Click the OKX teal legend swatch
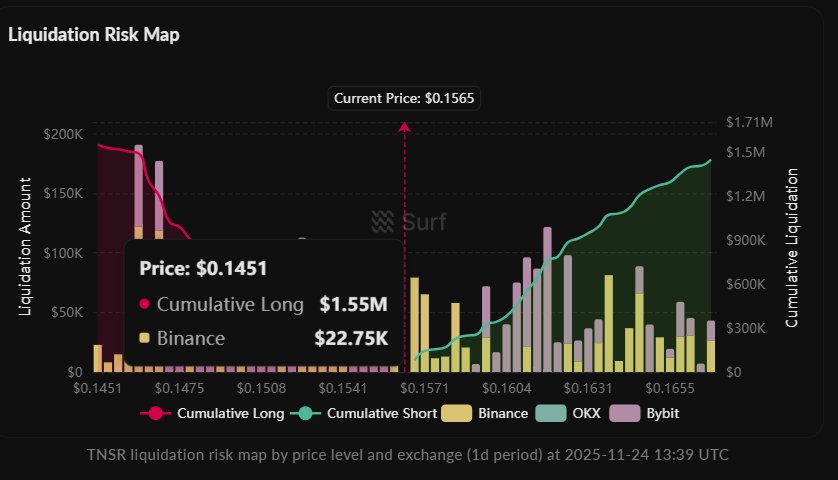This screenshot has height=480, width=838. pyautogui.click(x=551, y=412)
